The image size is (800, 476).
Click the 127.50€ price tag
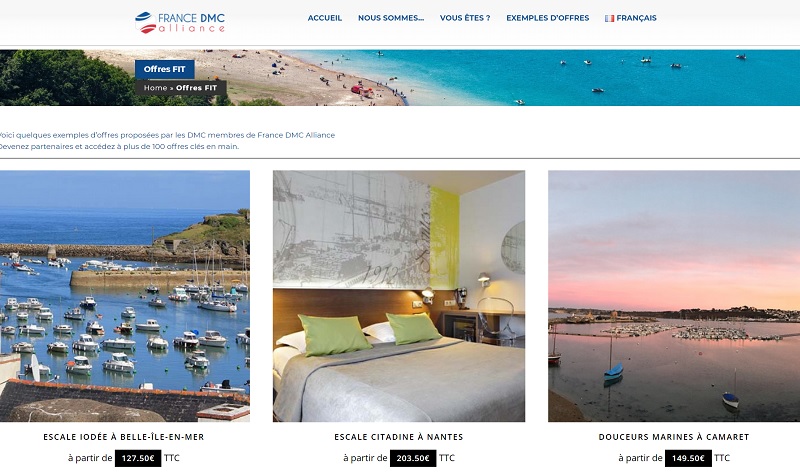click(x=138, y=458)
